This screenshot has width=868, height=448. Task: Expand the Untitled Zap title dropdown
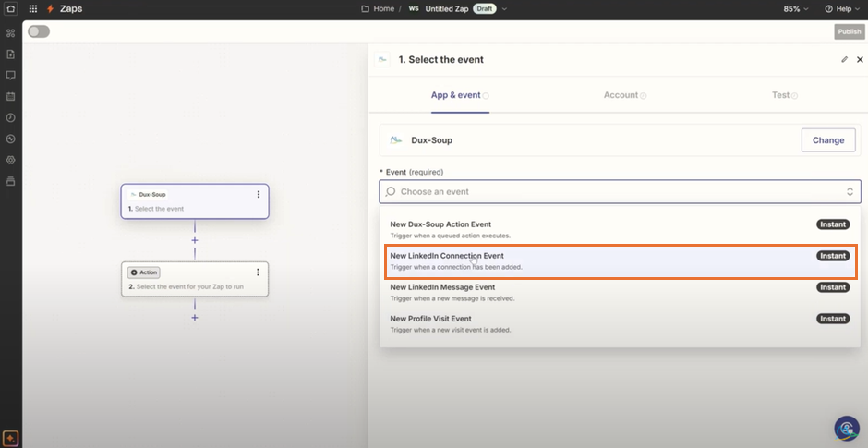tap(504, 9)
